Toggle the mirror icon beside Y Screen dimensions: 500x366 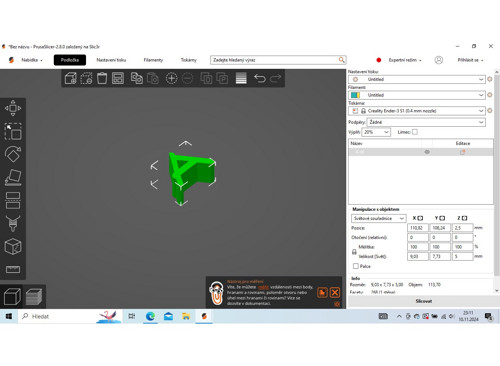[x=442, y=218]
